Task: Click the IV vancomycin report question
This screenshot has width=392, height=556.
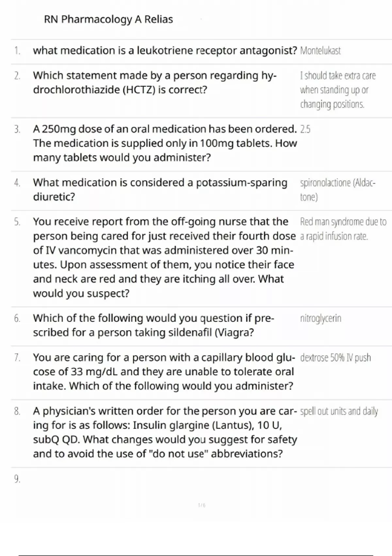Action: click(163, 257)
